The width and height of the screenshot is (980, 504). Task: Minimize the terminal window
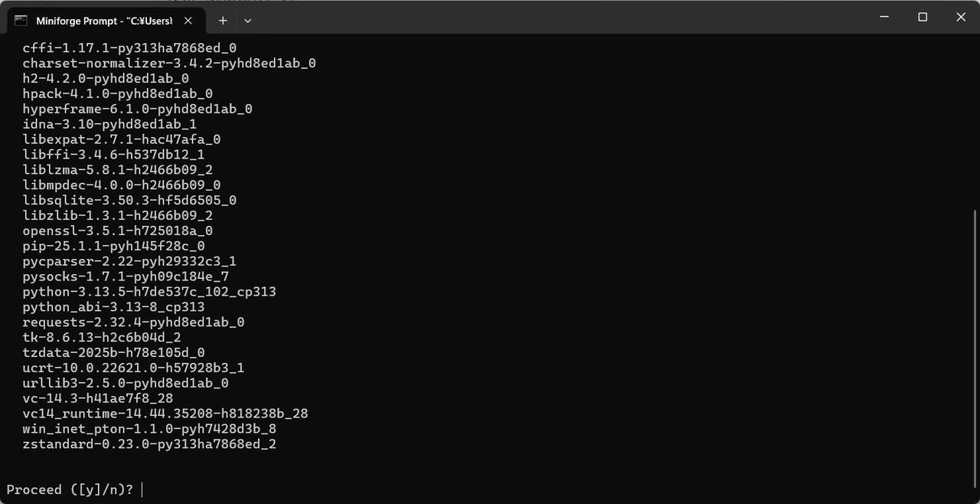pyautogui.click(x=885, y=17)
